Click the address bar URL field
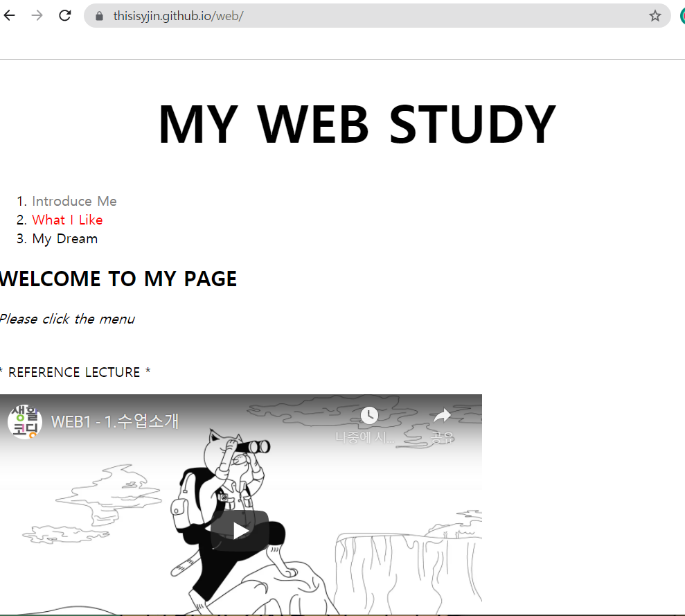The height and width of the screenshot is (616, 685). point(377,16)
